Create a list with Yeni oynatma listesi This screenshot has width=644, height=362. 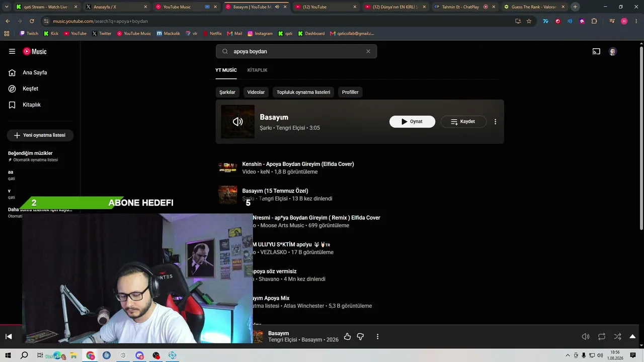tap(40, 135)
